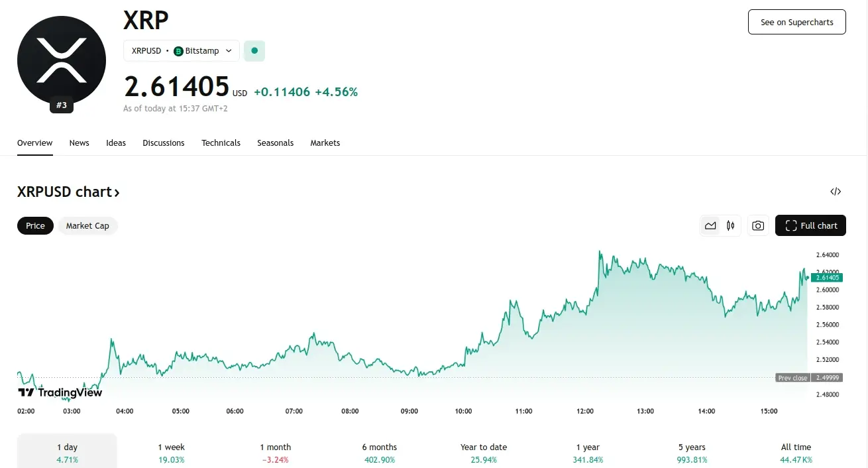The width and height of the screenshot is (868, 468).
Task: Open the News tab
Action: [79, 143]
